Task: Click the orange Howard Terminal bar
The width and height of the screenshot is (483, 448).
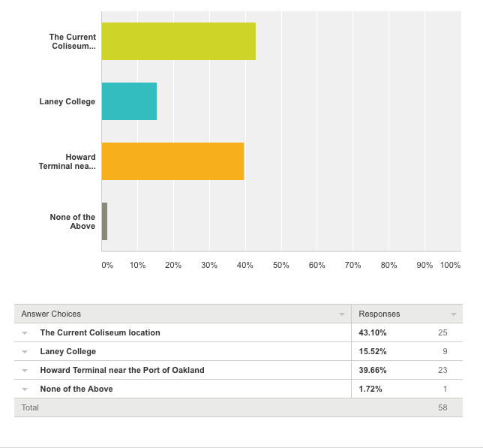Action: click(x=172, y=161)
